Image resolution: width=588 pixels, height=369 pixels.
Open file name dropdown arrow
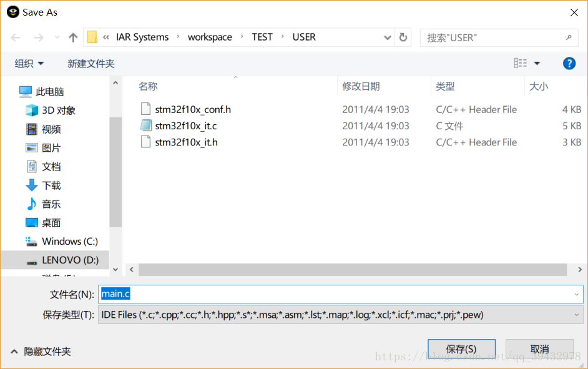[576, 294]
